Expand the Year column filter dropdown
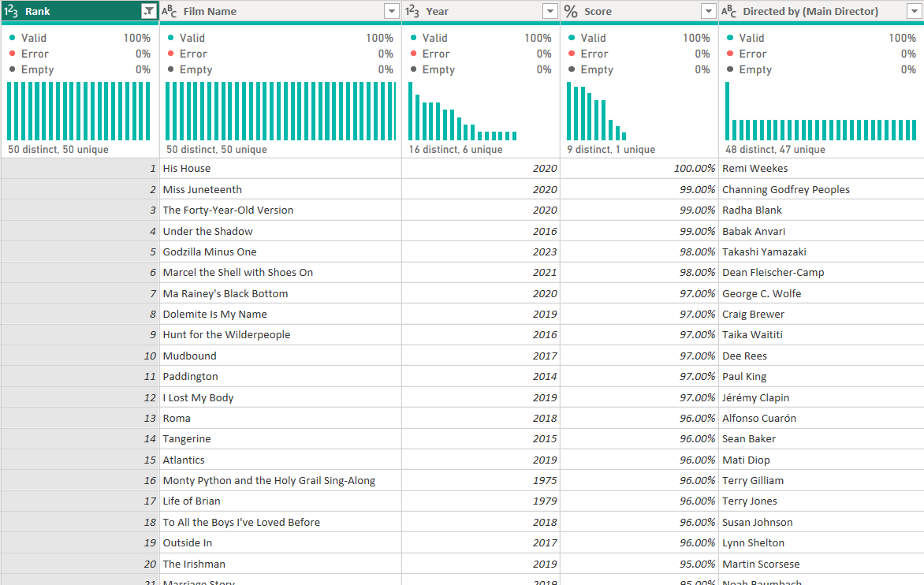The height and width of the screenshot is (585, 924). click(x=550, y=11)
